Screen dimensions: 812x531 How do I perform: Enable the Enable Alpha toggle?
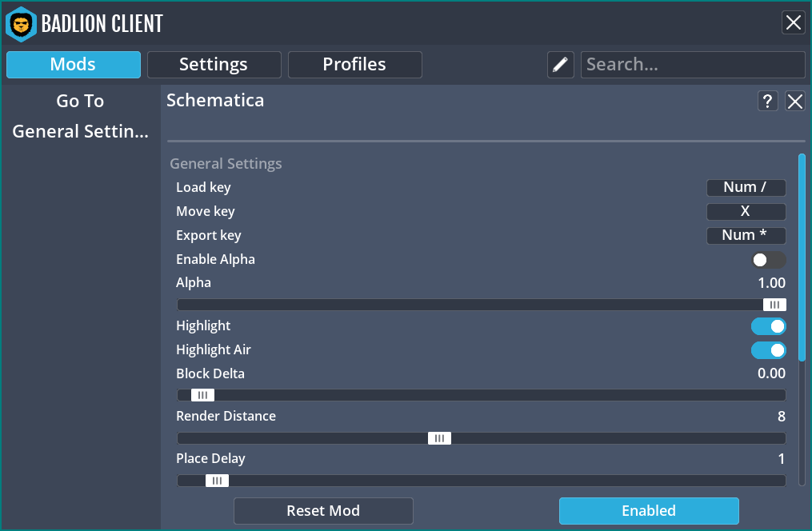coord(769,260)
